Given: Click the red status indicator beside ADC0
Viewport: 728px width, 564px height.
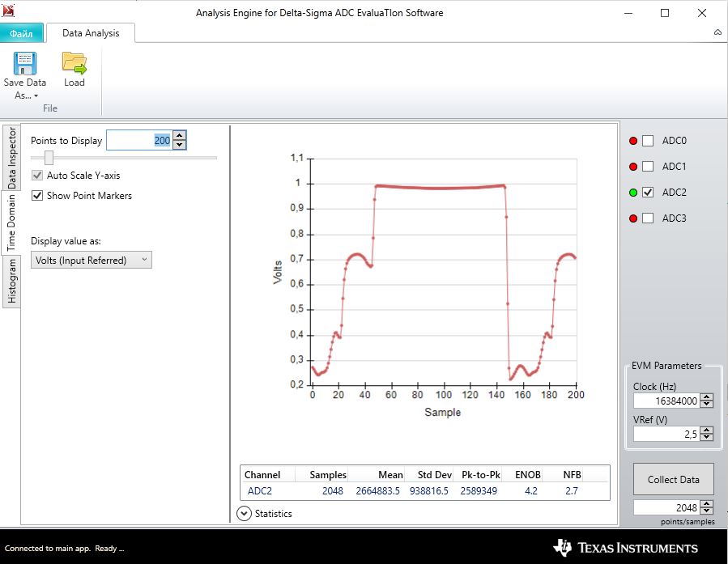Looking at the screenshot, I should pos(632,141).
